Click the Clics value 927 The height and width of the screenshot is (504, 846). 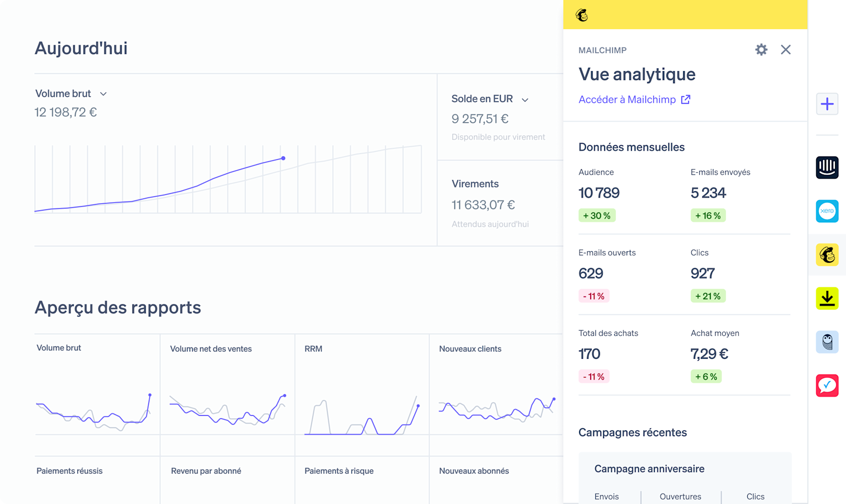702,273
